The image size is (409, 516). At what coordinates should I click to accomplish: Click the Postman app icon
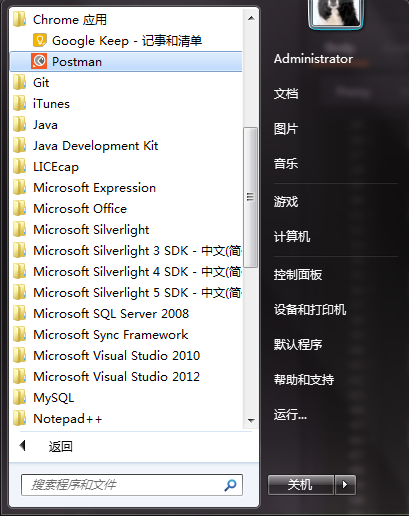[39, 61]
